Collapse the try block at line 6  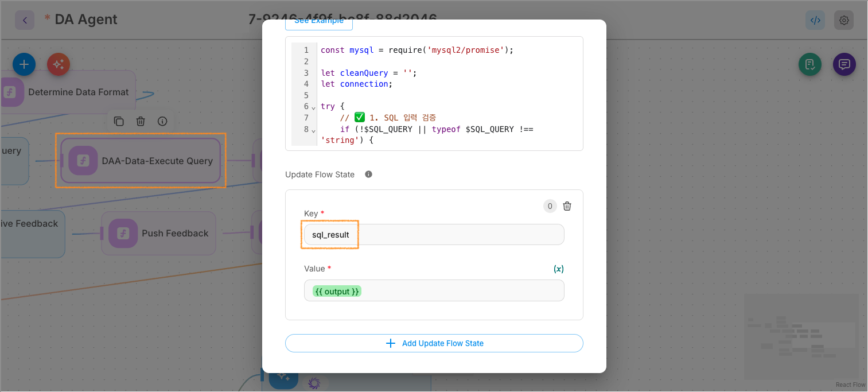pyautogui.click(x=314, y=107)
